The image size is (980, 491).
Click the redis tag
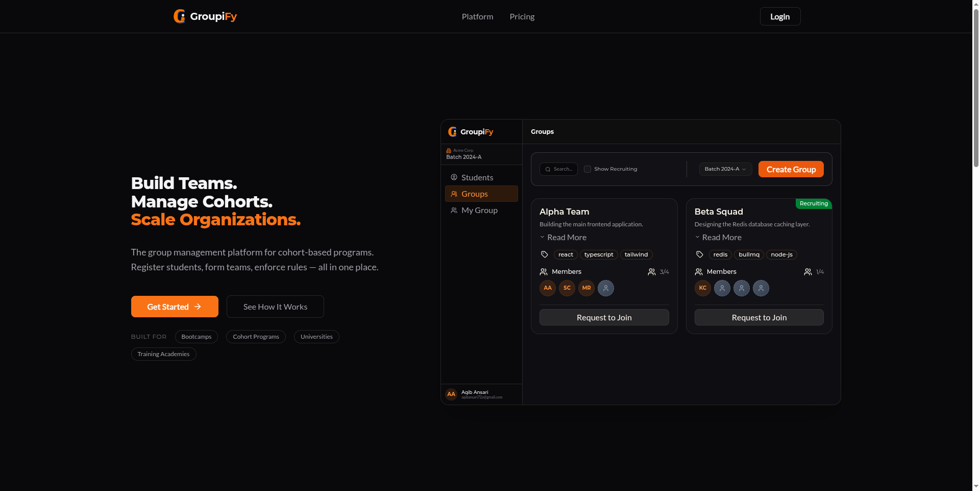[x=720, y=254]
